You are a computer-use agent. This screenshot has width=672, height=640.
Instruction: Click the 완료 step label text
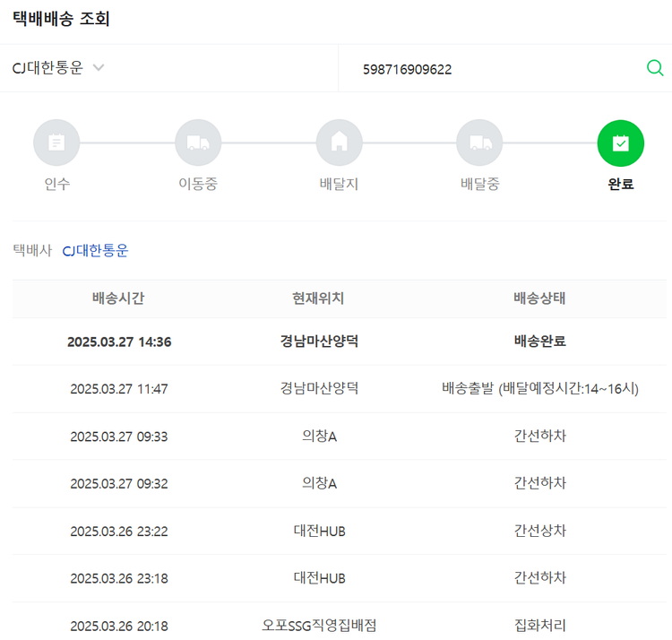point(620,185)
